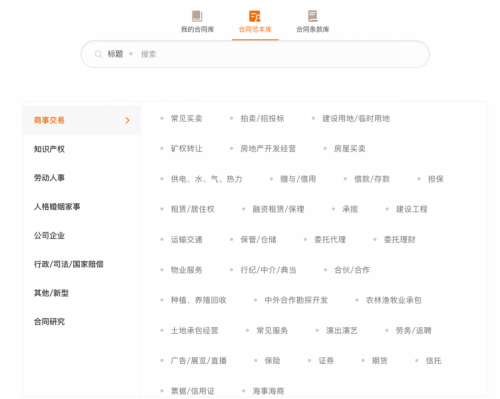Open the 标题 search type dropdown

[x=120, y=54]
